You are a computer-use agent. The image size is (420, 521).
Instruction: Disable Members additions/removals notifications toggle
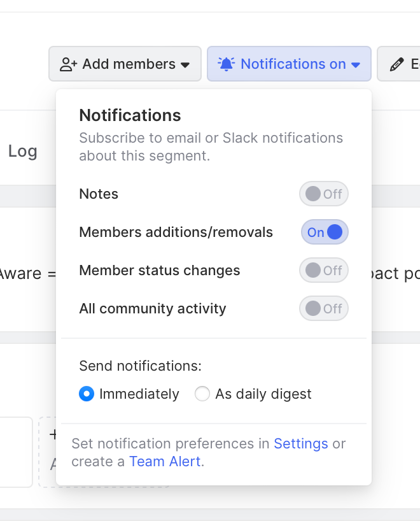(x=325, y=232)
